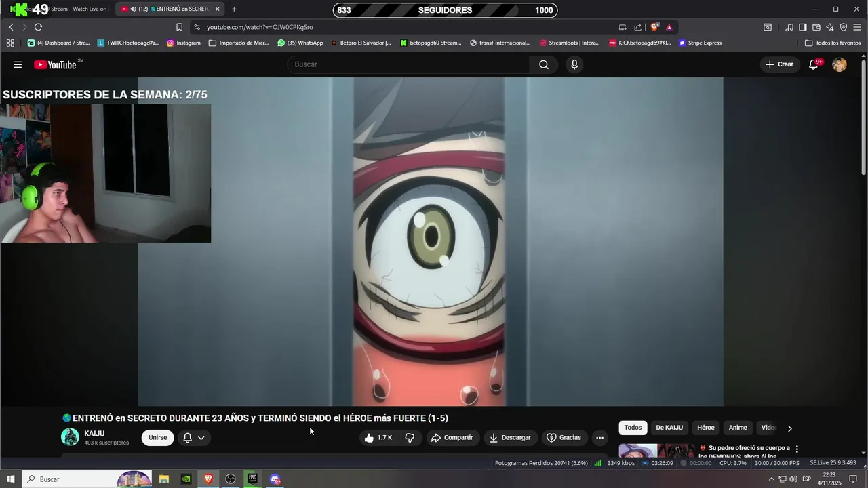Open the KAIJU channel name
This screenshot has height=488, width=868.
click(x=94, y=434)
